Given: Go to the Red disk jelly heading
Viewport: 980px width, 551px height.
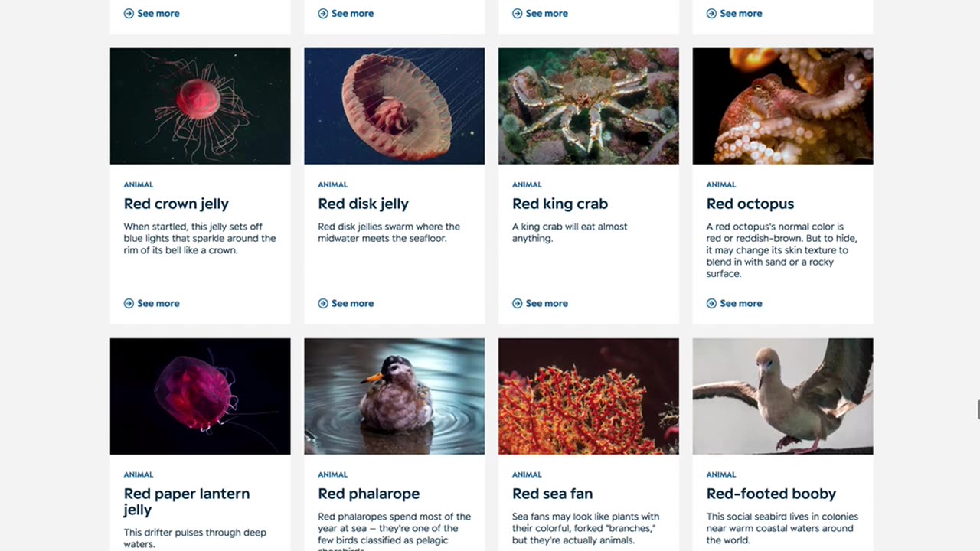Looking at the screenshot, I should [x=363, y=204].
